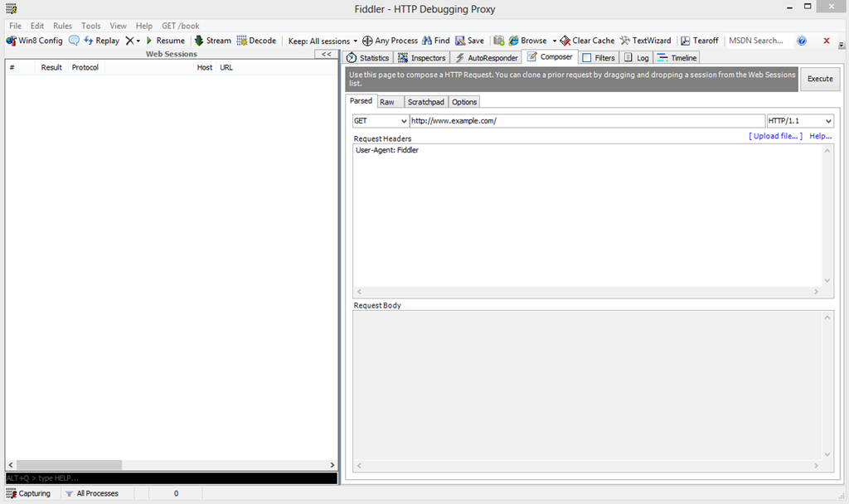Click into the Request Body text area
The width and height of the screenshot is (849, 504).
[x=588, y=385]
